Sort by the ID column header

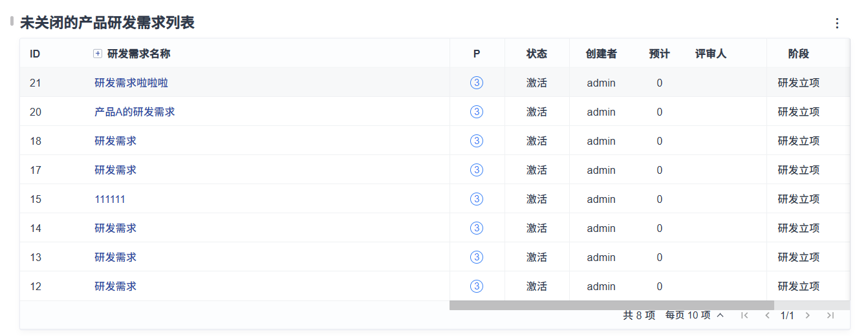35,54
